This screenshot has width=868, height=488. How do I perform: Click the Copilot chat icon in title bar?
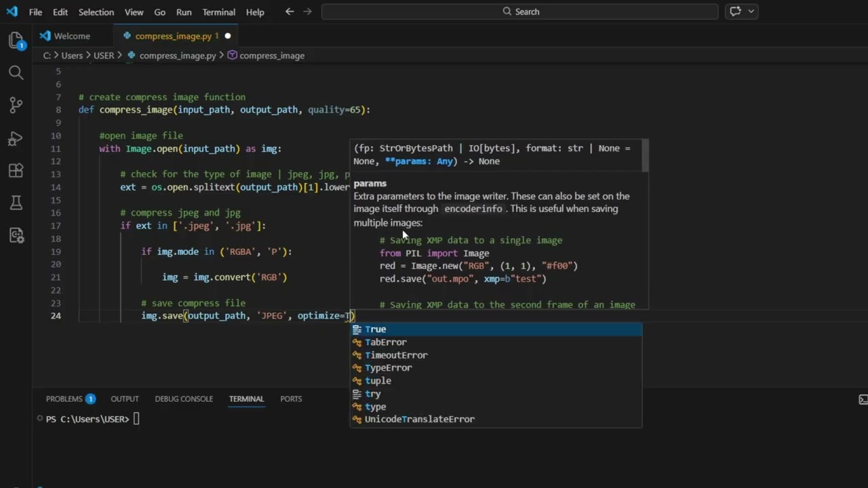pos(735,12)
